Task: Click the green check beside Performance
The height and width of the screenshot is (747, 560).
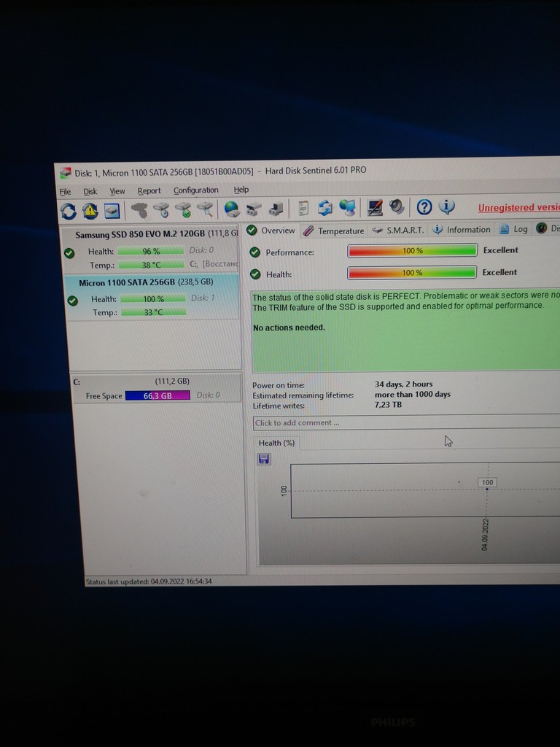Action: click(x=255, y=252)
